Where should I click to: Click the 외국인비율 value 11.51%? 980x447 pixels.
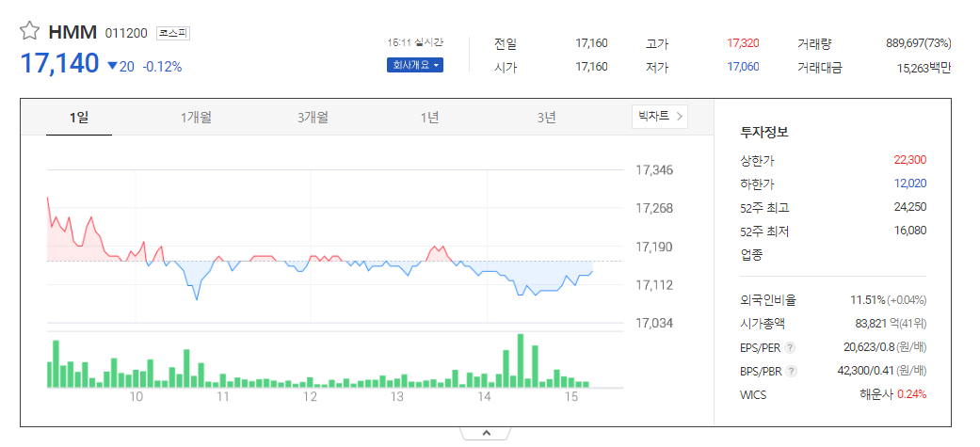[x=867, y=300]
